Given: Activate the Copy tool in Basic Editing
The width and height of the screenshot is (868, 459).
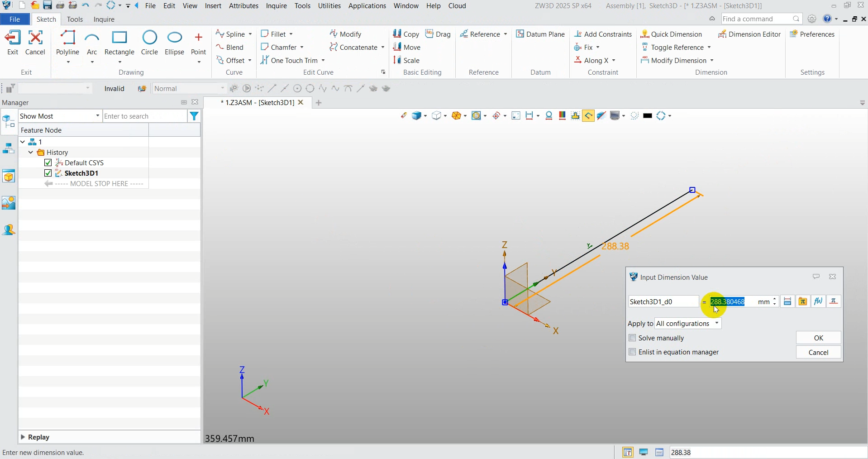Looking at the screenshot, I should click(x=406, y=33).
